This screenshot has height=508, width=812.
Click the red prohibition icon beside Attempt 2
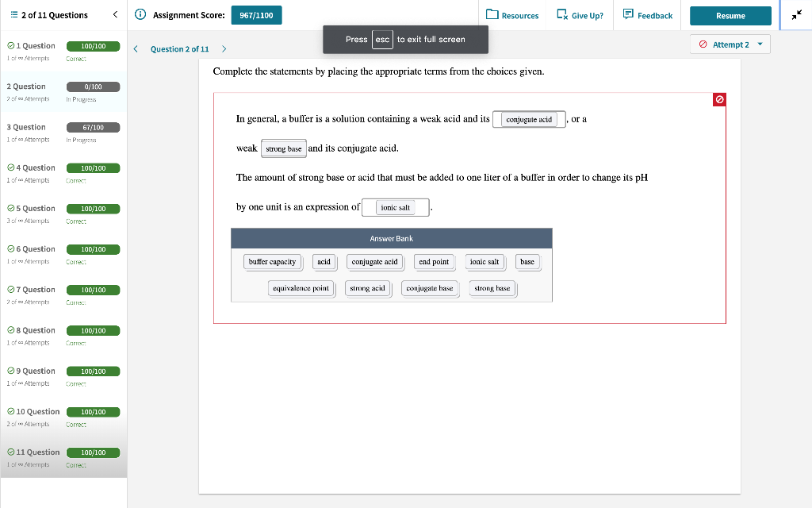pyautogui.click(x=704, y=44)
